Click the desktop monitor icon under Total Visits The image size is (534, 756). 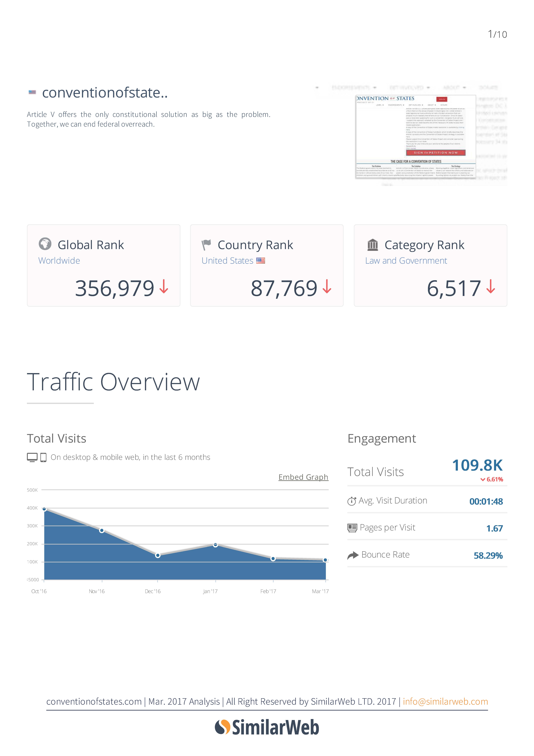(x=32, y=457)
